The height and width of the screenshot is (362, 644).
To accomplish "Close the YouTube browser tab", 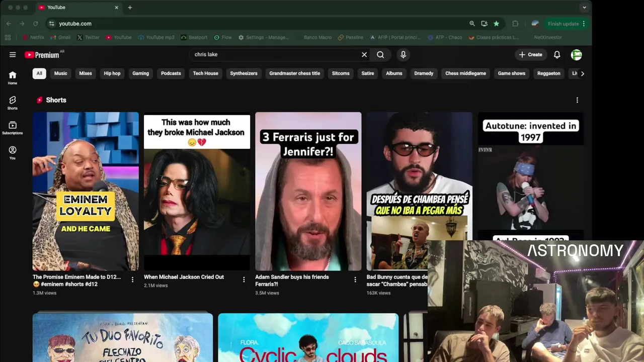I will tap(117, 8).
